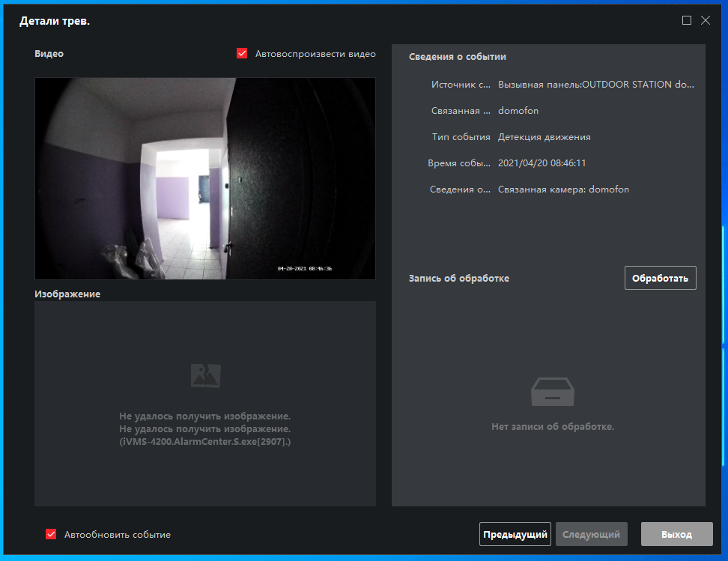The height and width of the screenshot is (561, 728).
Task: Click the broken image placeholder icon
Action: [204, 375]
